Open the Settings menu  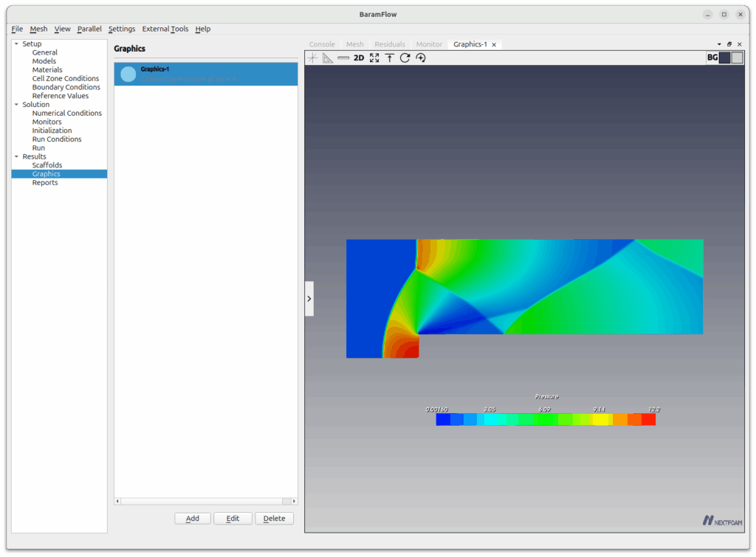click(x=122, y=29)
